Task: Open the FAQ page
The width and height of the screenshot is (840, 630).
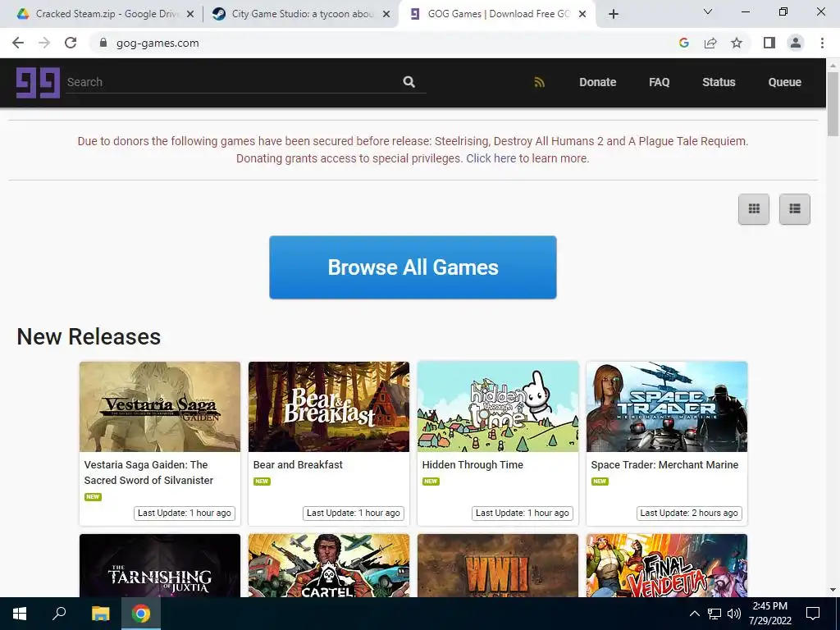Action: point(659,83)
